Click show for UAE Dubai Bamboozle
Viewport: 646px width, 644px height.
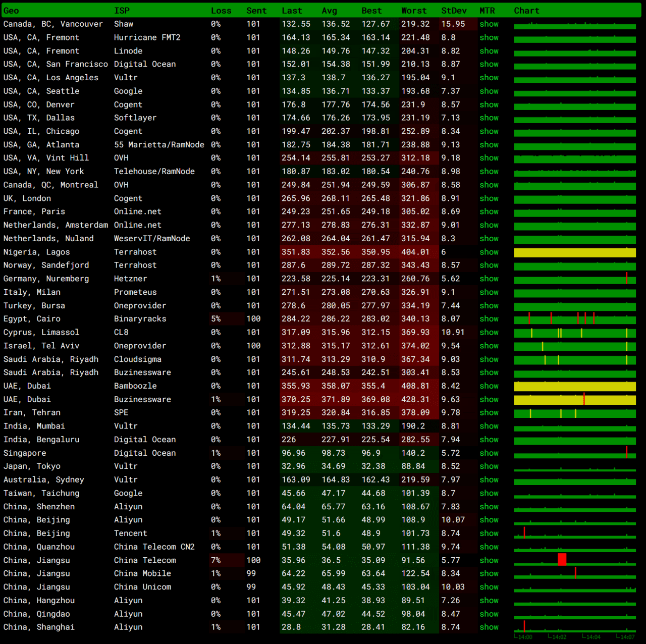coord(489,386)
